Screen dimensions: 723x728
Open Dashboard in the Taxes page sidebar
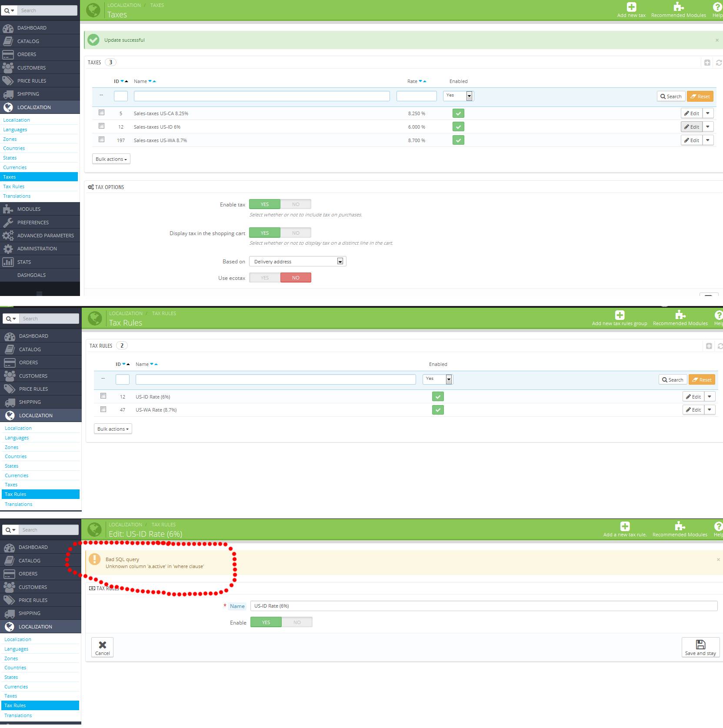[40, 28]
